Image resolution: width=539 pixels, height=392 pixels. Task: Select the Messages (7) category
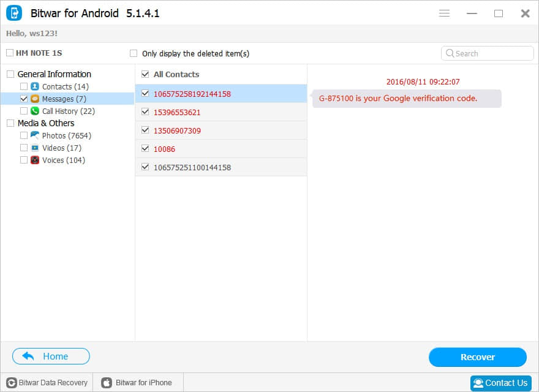point(64,99)
